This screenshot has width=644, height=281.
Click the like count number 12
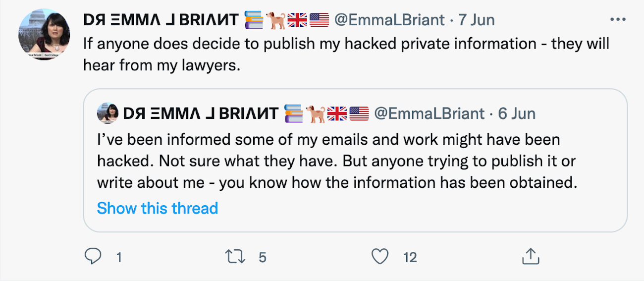410,257
